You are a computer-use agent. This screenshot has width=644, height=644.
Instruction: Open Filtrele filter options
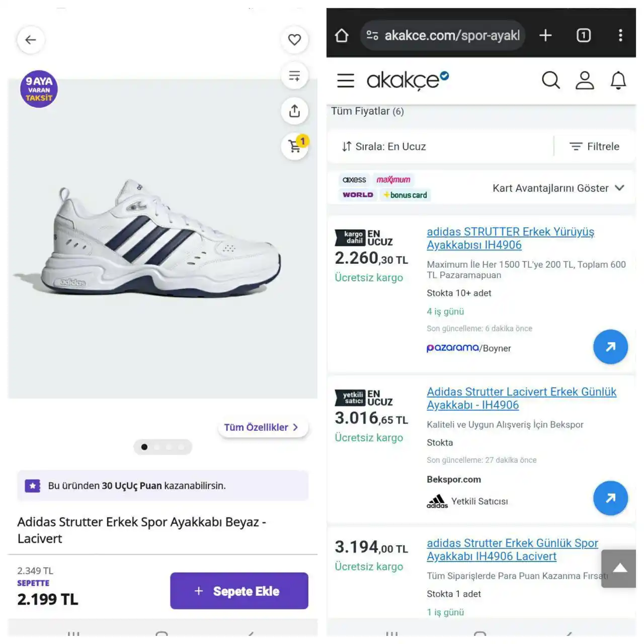tap(594, 146)
